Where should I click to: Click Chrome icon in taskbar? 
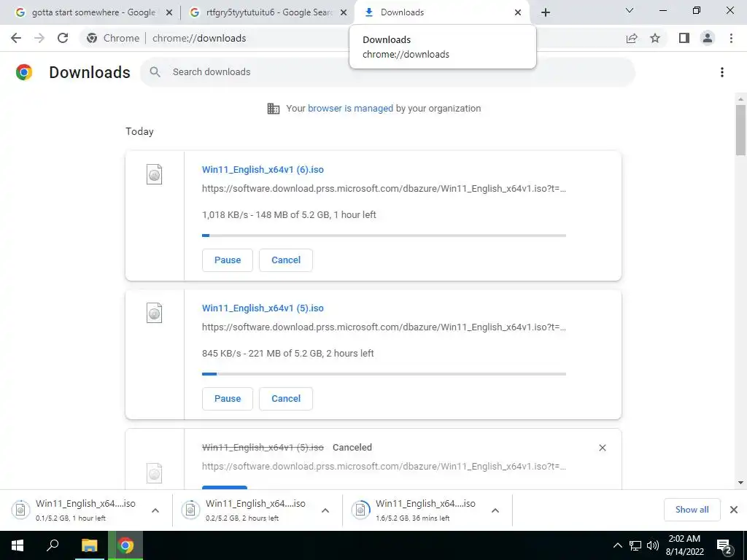point(125,545)
